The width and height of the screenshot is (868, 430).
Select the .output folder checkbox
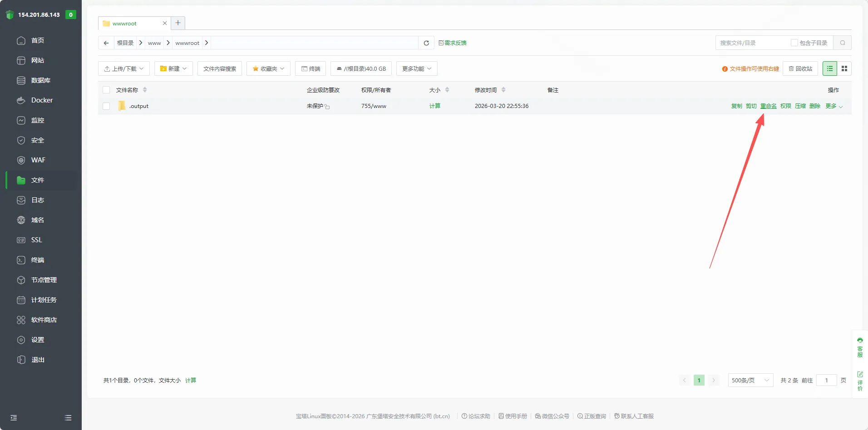point(106,106)
